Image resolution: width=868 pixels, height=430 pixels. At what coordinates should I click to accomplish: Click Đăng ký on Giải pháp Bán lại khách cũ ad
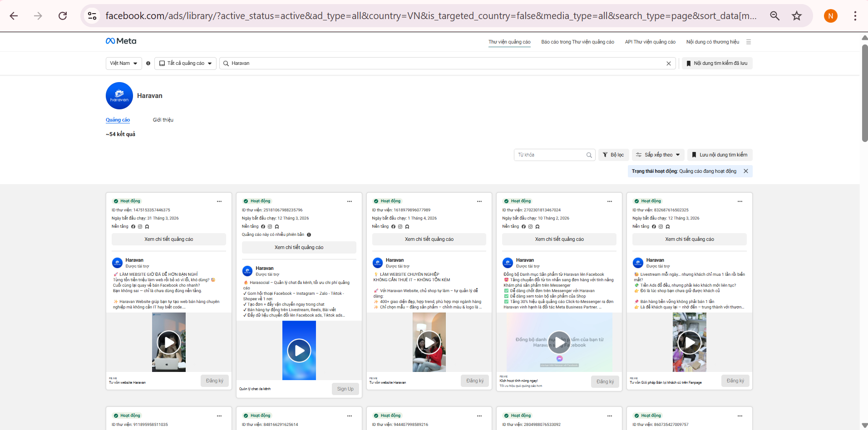(735, 381)
